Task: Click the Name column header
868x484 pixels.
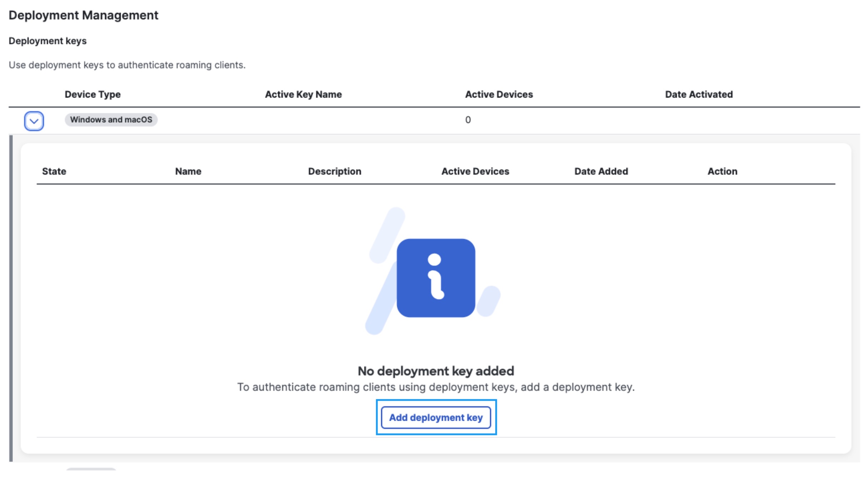Action: pos(188,171)
